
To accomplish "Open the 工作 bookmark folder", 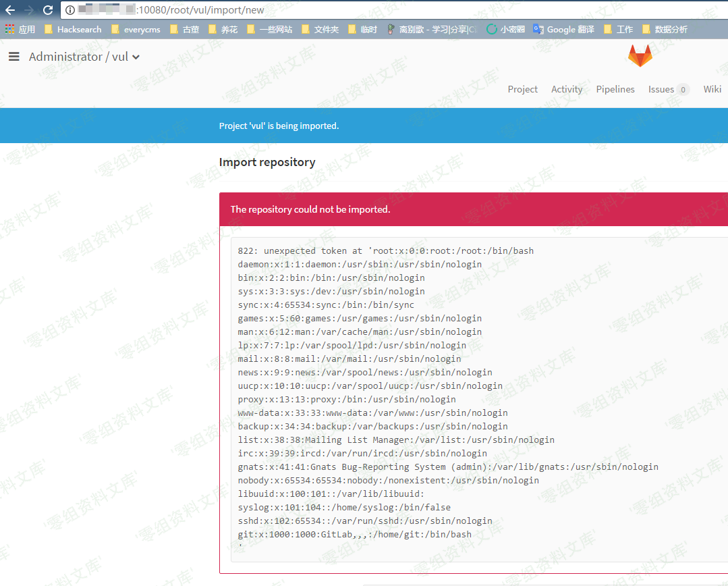I will click(x=619, y=30).
